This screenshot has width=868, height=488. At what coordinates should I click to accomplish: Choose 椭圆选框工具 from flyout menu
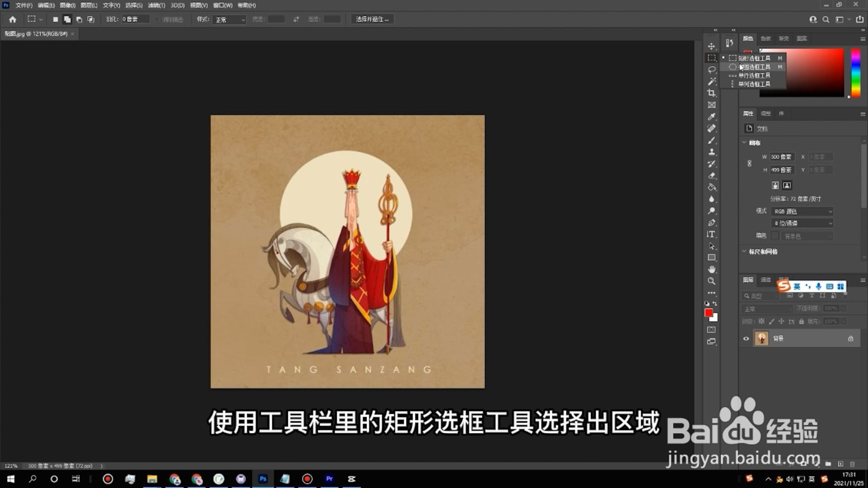[x=754, y=67]
